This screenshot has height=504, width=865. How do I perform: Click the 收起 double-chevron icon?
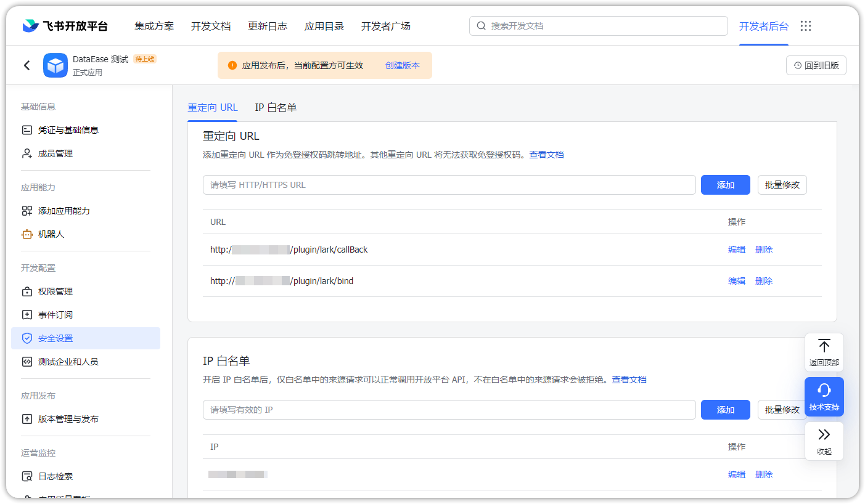coord(824,434)
